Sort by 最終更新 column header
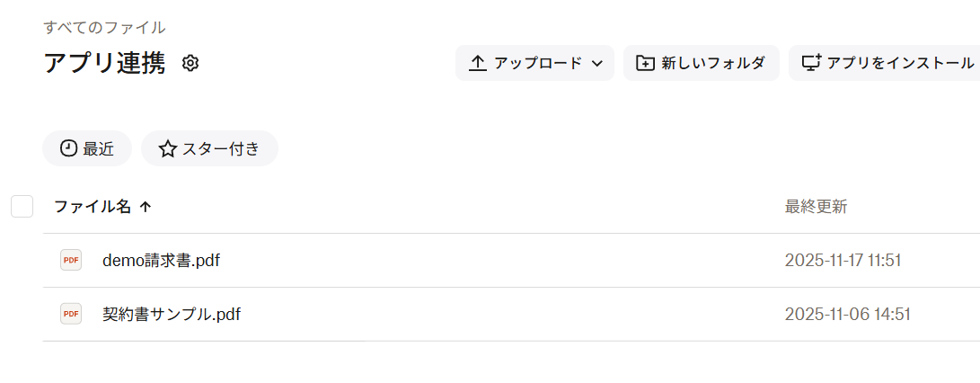980x383 pixels. tap(816, 207)
